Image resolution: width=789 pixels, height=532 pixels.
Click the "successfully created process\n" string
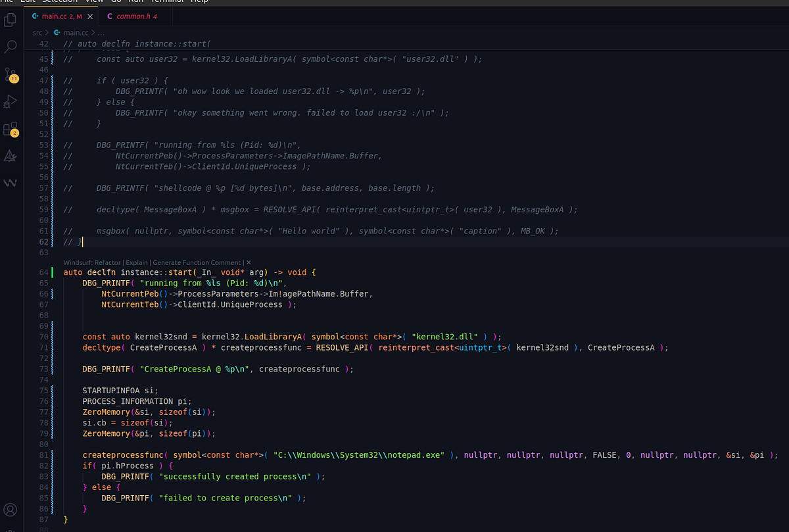point(235,477)
